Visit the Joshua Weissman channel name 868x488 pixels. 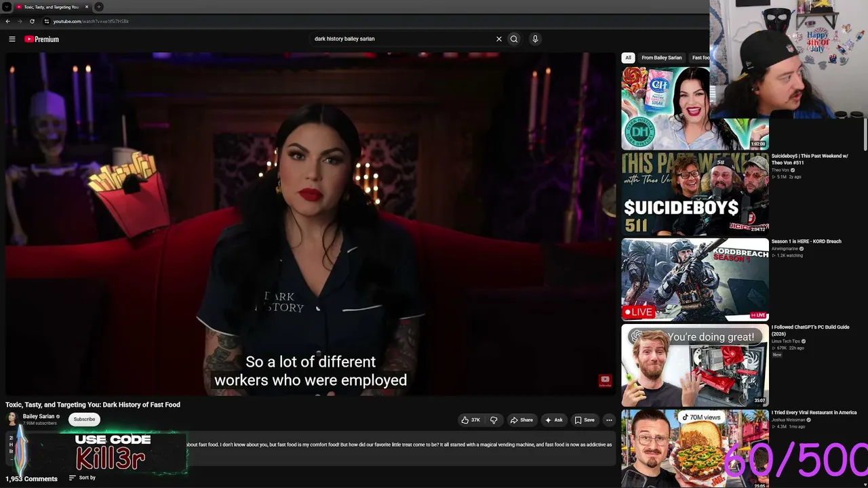coord(789,420)
